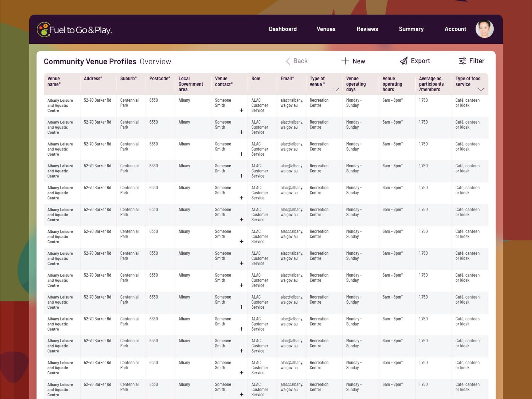Add venue contact in the sixth row
Image resolution: width=532 pixels, height=399 pixels.
241,220
